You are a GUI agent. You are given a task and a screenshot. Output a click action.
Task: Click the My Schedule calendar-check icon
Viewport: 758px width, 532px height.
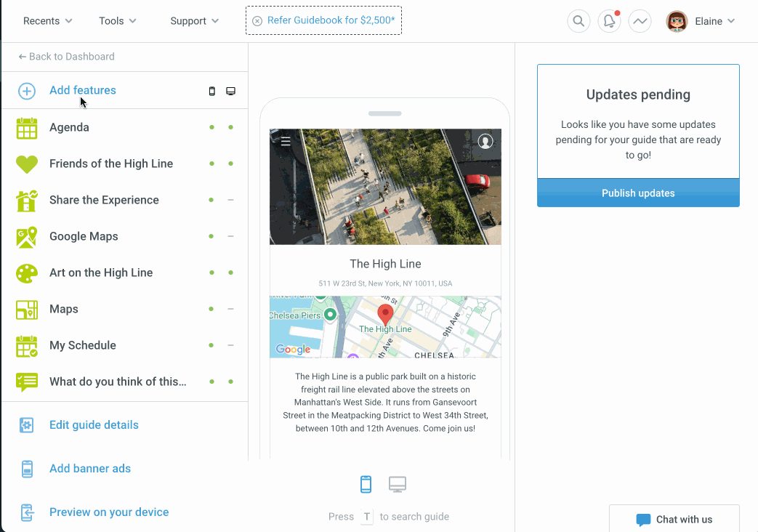27,346
